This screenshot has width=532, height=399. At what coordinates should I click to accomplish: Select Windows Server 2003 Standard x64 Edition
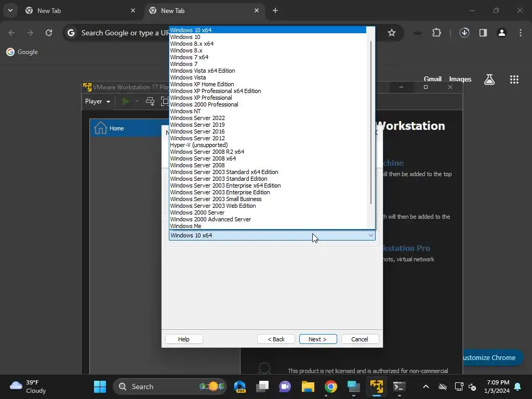coord(268,172)
